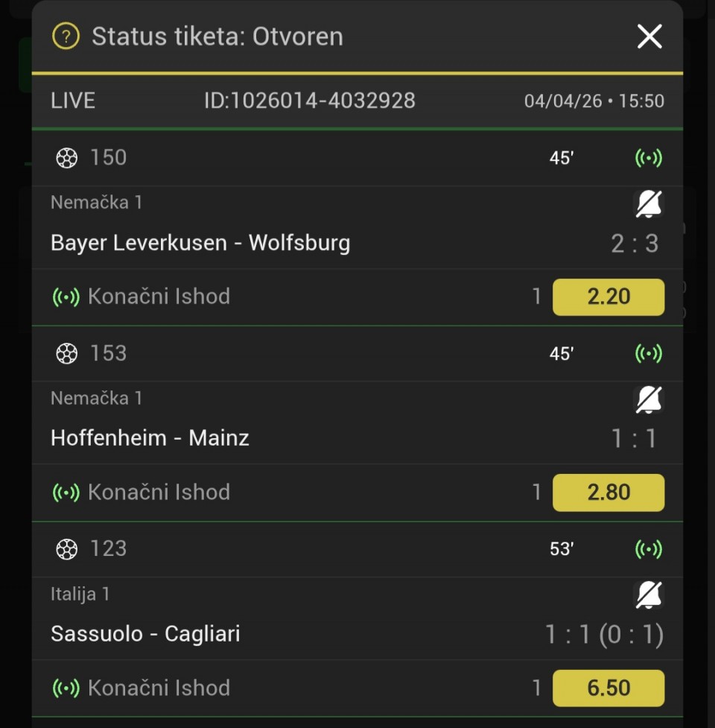Tap the ticket ID 1026014-4032928
The height and width of the screenshot is (728, 715).
point(310,101)
